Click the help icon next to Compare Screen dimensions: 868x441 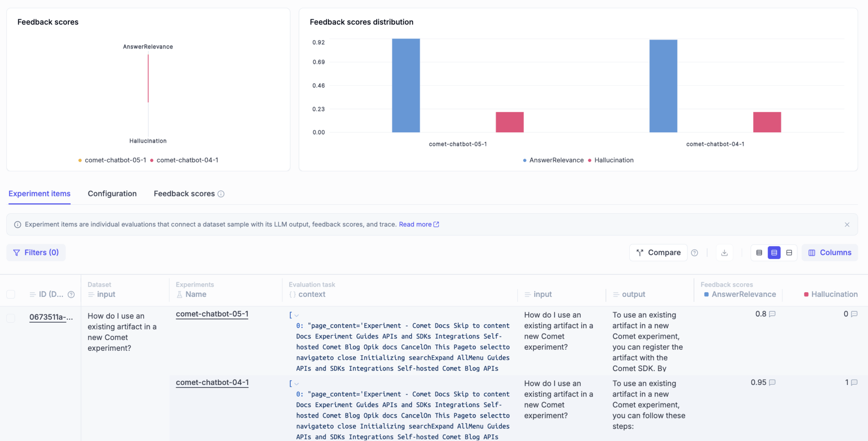tap(695, 252)
